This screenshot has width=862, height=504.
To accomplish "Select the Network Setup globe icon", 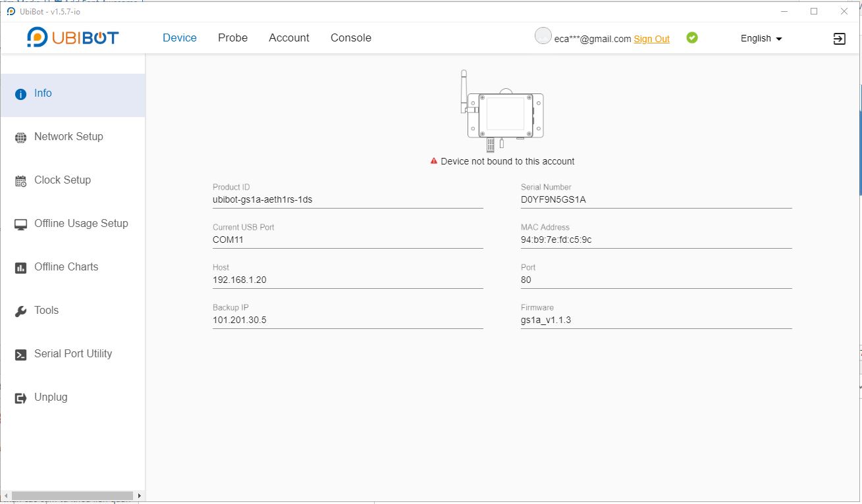I will pos(19,136).
